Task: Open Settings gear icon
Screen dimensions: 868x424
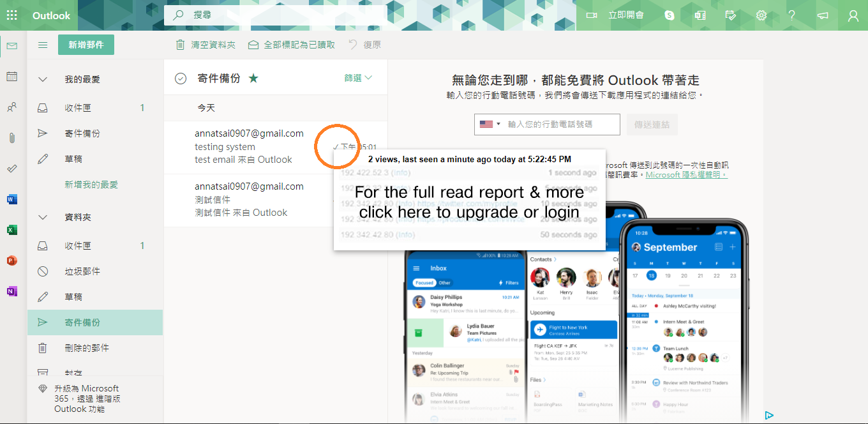Action: coord(761,15)
